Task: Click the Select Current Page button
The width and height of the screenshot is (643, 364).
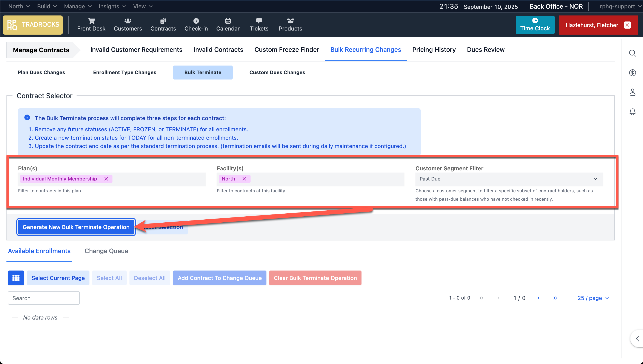Action: click(x=58, y=278)
